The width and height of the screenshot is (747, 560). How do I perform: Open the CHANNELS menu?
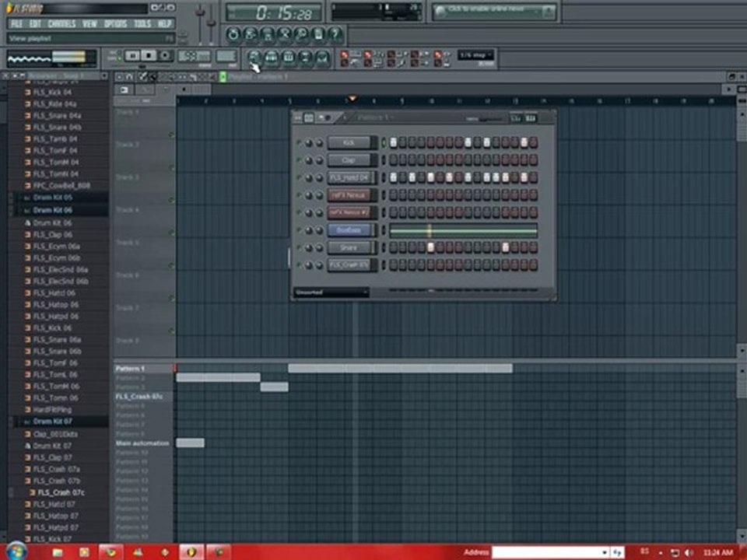tap(61, 23)
